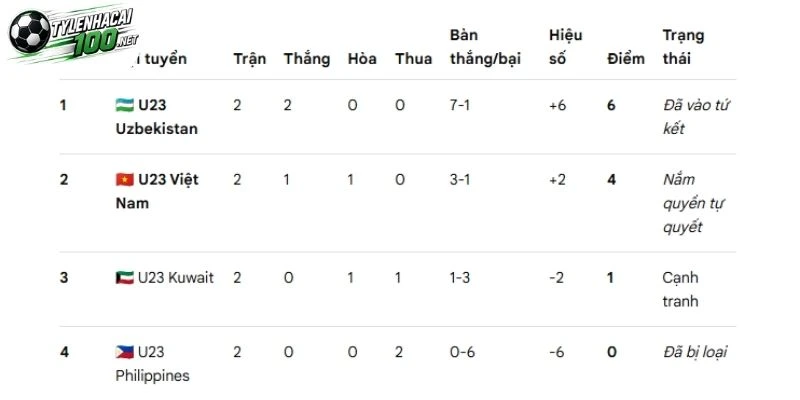Click the Vietnam flag icon
Image resolution: width=800 pixels, height=400 pixels.
point(124,180)
